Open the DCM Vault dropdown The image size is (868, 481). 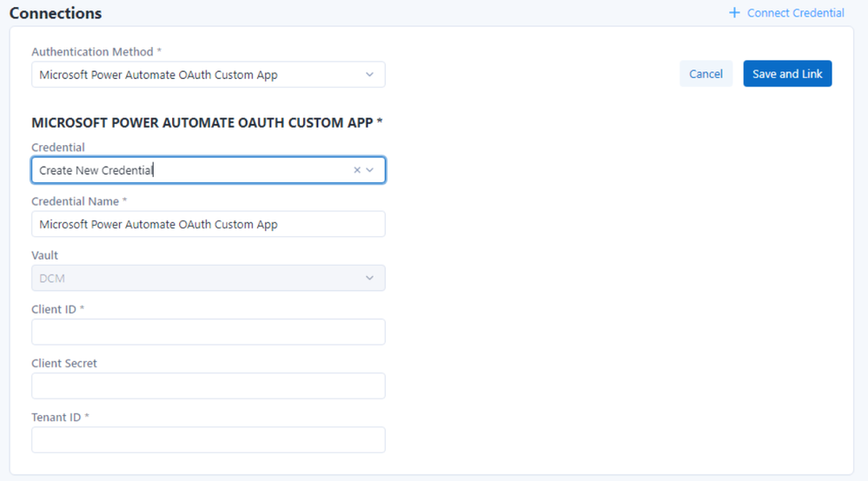point(191,278)
